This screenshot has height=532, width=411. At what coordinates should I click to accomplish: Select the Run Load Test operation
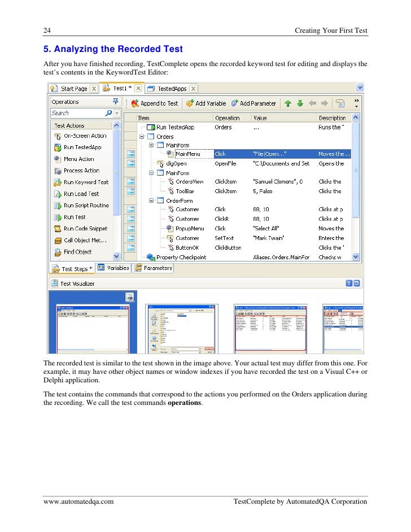click(x=77, y=194)
